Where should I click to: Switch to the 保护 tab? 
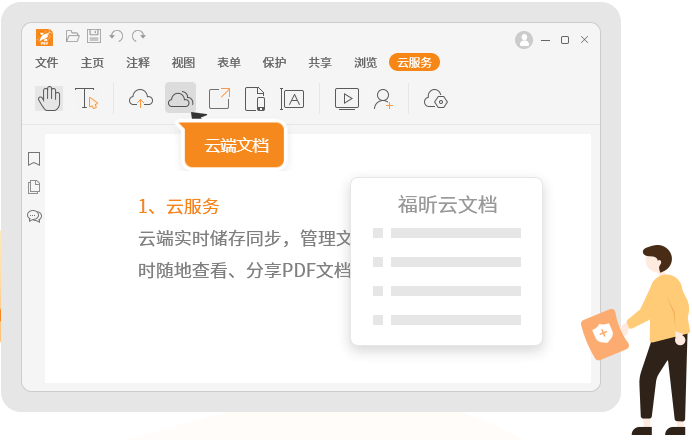click(x=275, y=63)
